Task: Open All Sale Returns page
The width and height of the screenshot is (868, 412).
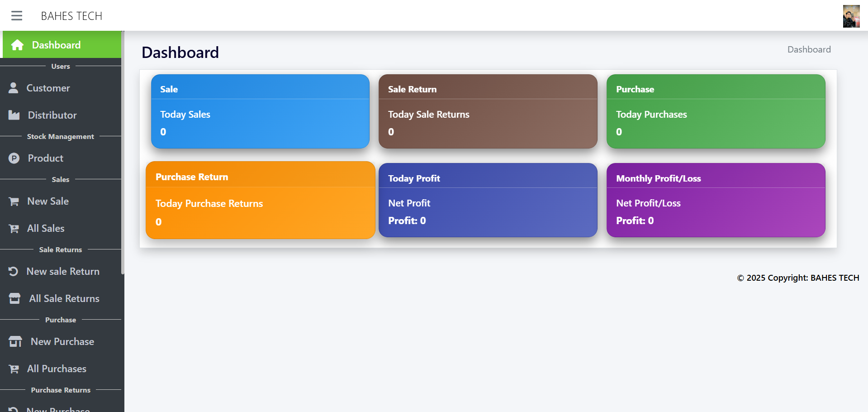Action: 61,298
